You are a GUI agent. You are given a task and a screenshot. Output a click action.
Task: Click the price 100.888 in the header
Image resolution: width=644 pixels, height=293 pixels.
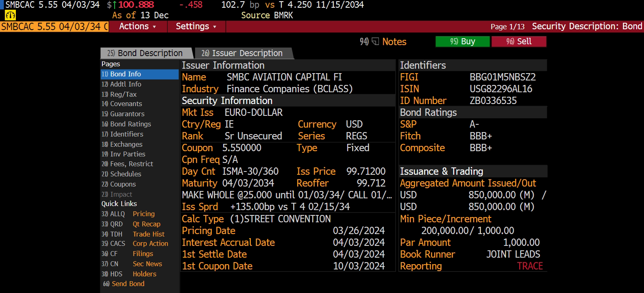coord(136,5)
